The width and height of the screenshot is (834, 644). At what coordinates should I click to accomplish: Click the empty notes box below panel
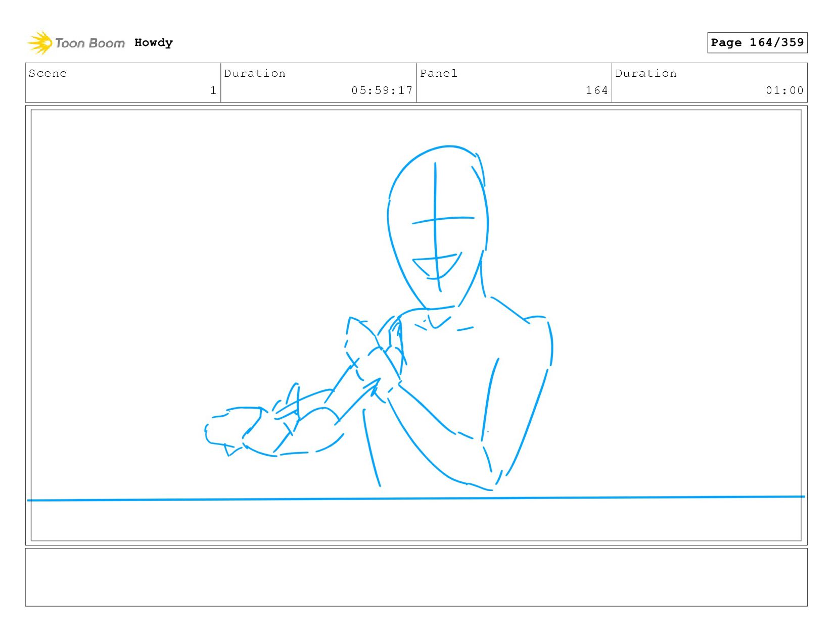[416, 577]
